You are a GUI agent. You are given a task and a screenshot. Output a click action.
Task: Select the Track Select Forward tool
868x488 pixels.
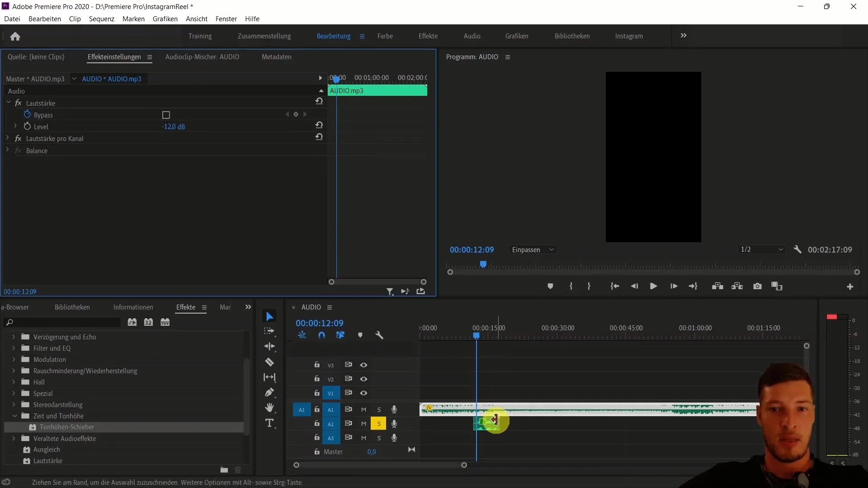[x=269, y=331]
